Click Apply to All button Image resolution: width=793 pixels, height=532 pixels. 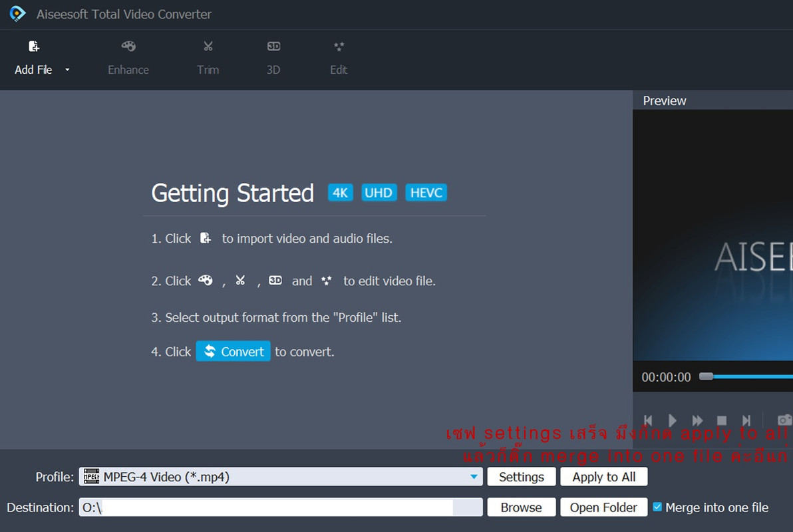click(x=604, y=477)
